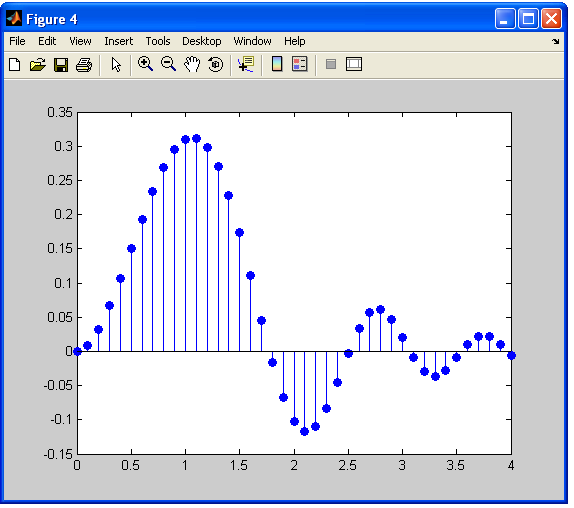Screen dimensions: 574x508
Task: Click the peak stem marker near x=1.1
Action: 197,139
